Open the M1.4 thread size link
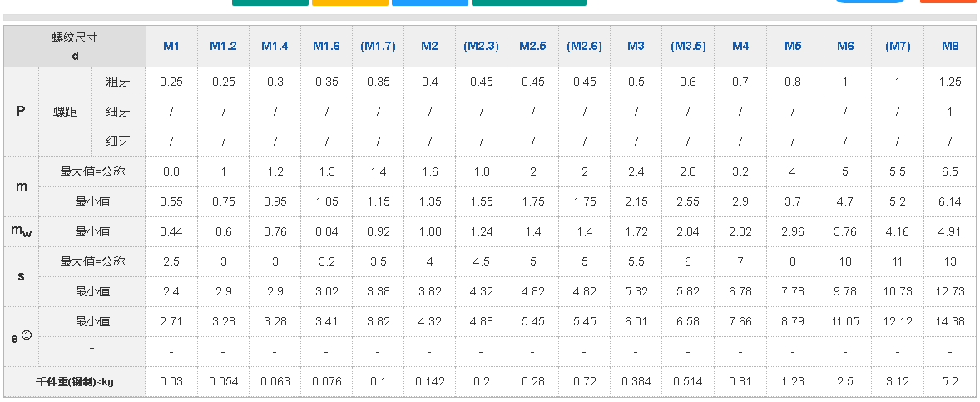980x402 pixels. 275,47
